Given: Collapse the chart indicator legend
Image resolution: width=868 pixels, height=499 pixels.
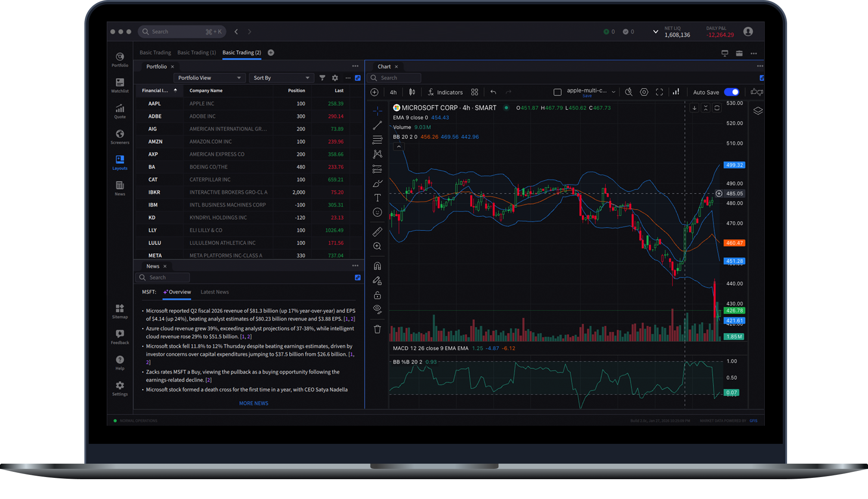Looking at the screenshot, I should 399,147.
